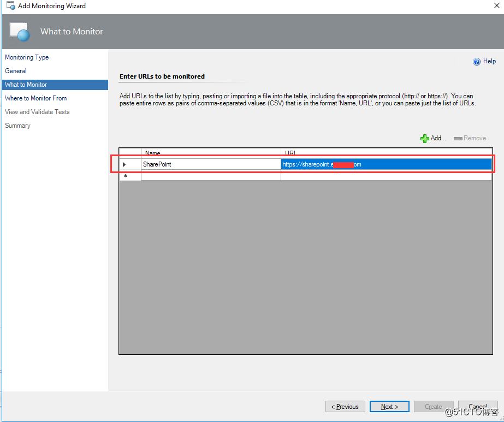Open the Summary step
Screen dimensions: 504x422
point(17,126)
